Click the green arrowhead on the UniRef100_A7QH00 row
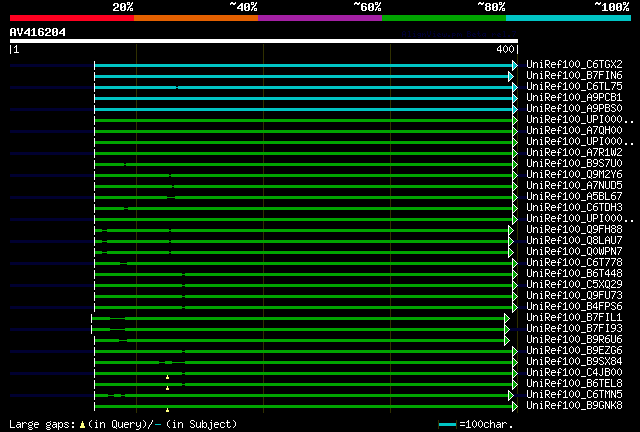Viewport: 640px width, 432px height. tap(515, 131)
